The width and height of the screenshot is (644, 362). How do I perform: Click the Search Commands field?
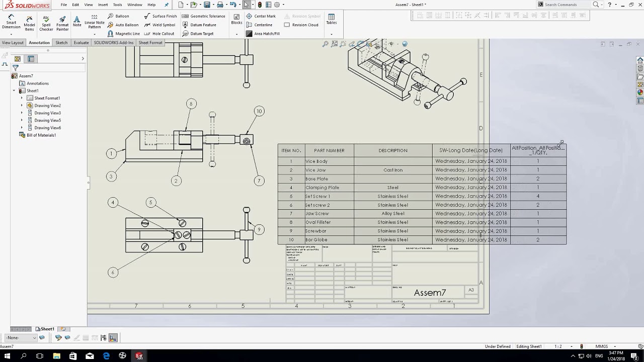coord(568,5)
